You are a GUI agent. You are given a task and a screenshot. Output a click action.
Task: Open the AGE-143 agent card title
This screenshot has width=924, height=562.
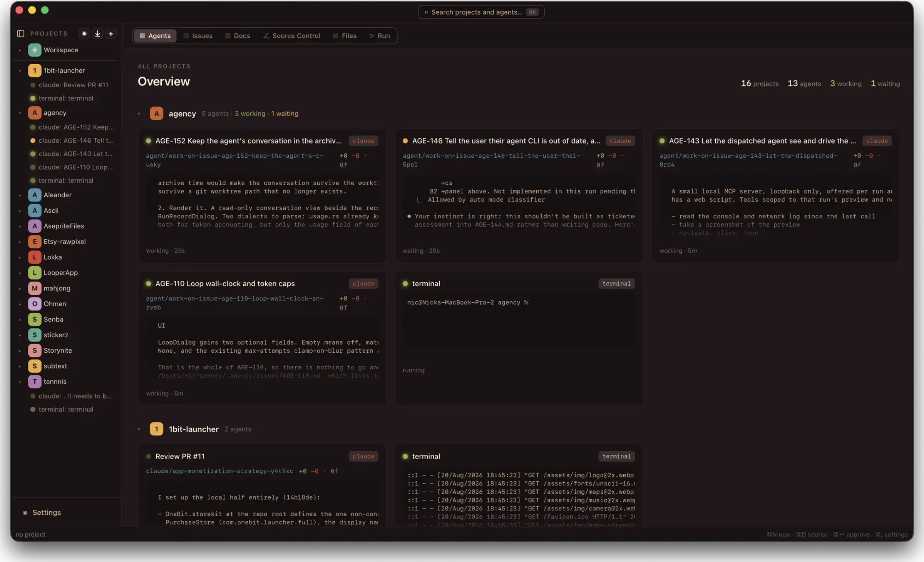pyautogui.click(x=762, y=141)
